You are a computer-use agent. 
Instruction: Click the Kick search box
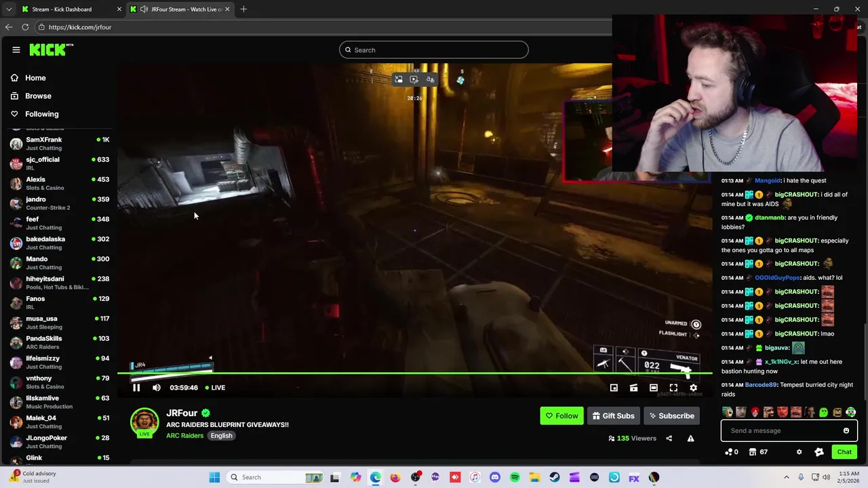tap(434, 49)
